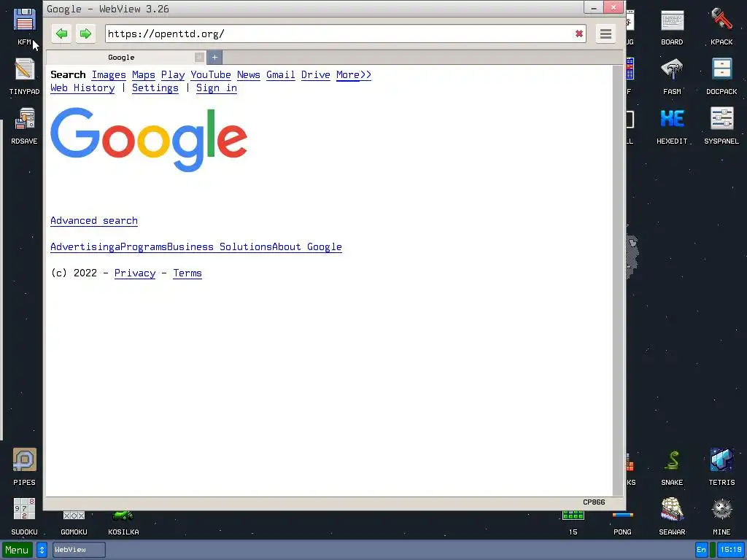The image size is (747, 560).
Task: Open the KOSILKA game icon
Action: 123,523
